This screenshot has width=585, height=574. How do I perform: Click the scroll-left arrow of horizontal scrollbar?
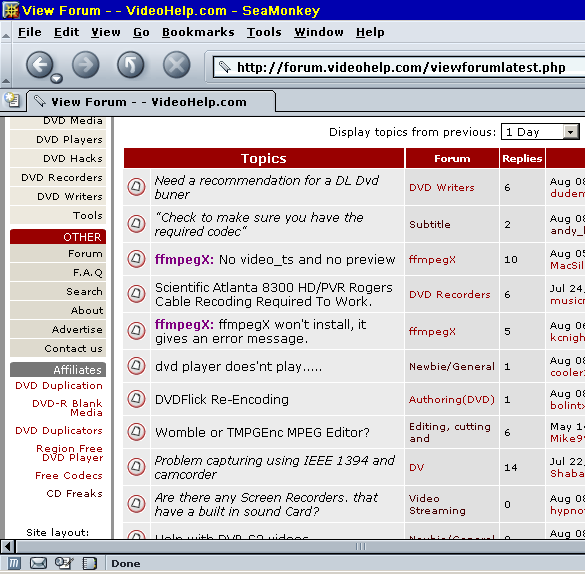pos(7,547)
